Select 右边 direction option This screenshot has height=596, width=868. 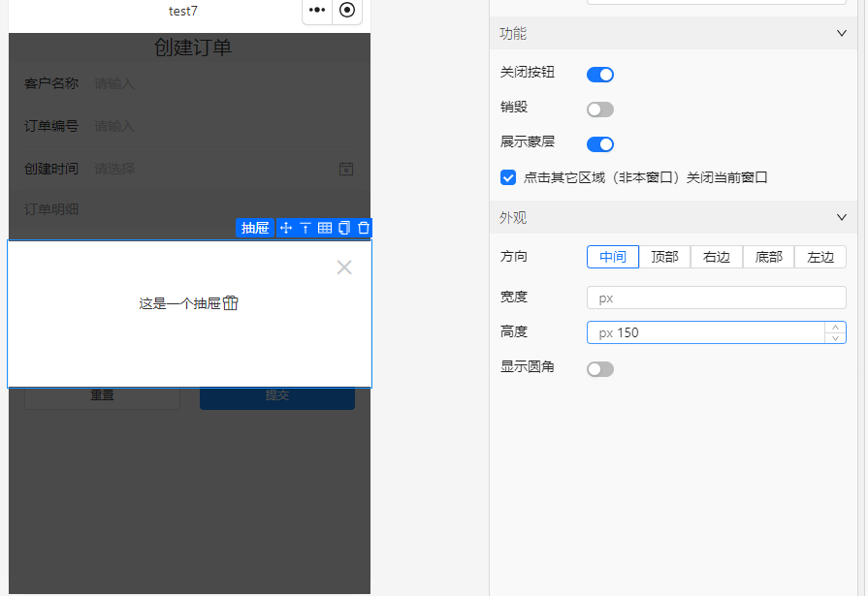coord(717,257)
